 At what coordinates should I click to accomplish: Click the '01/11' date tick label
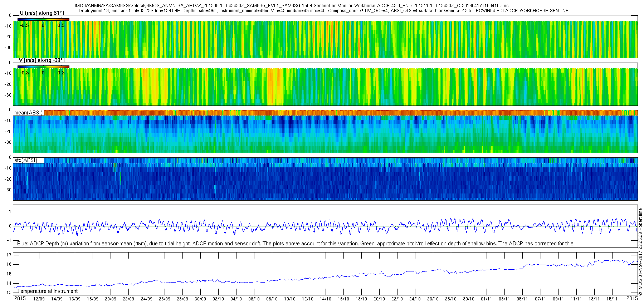tap(487, 299)
